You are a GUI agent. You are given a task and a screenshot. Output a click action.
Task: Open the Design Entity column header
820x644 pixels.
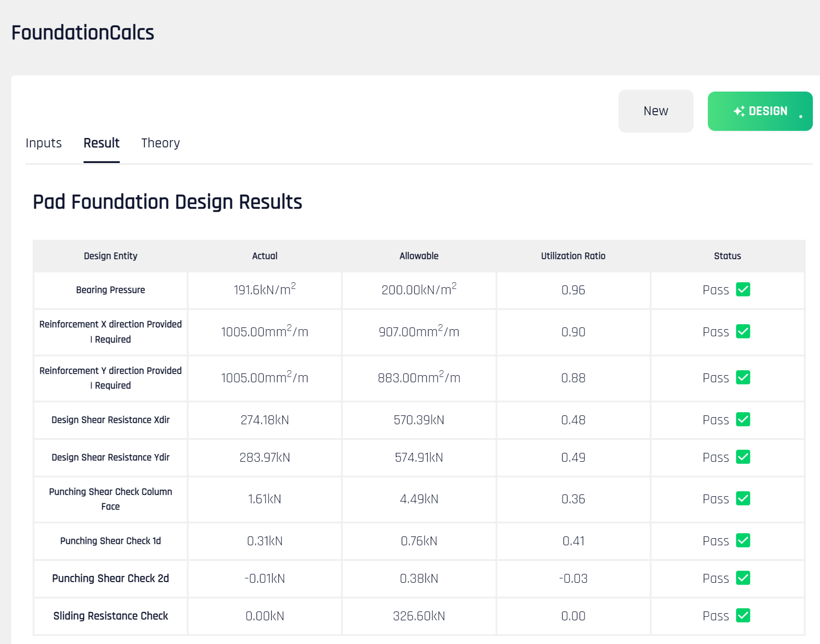point(110,256)
